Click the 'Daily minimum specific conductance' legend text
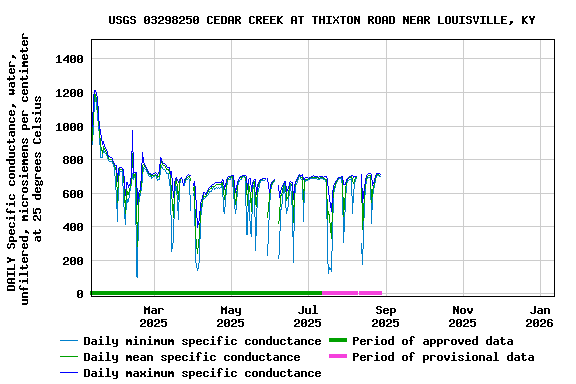The height and width of the screenshot is (384, 576). pyautogui.click(x=202, y=341)
